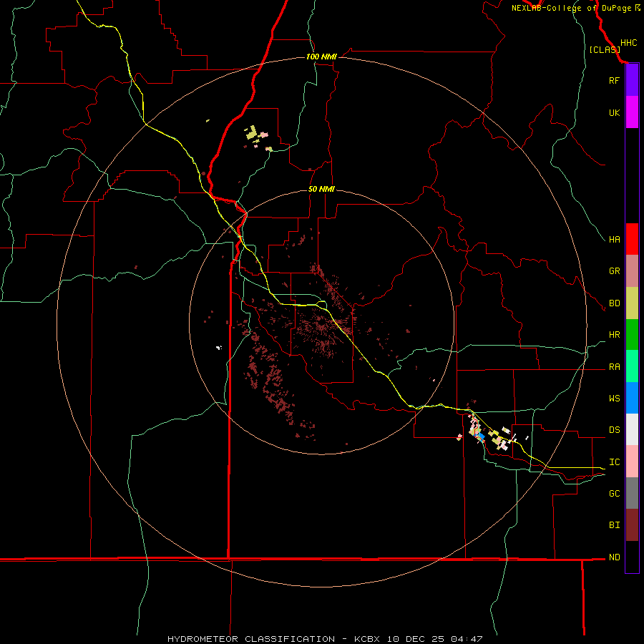The height and width of the screenshot is (644, 644).
Task: Click the GR legend label
Action: 614,271
